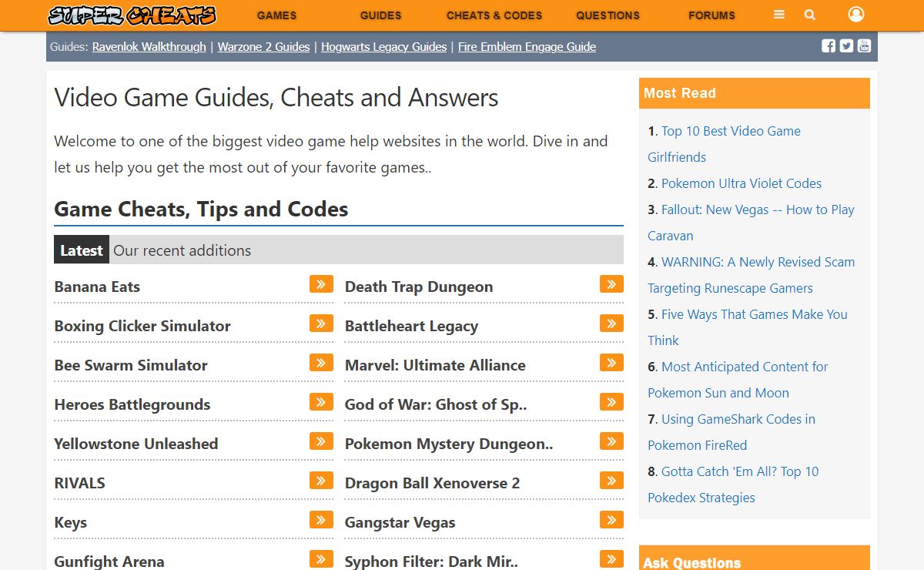Open the Runescape scam WARNING article
This screenshot has height=570, width=924.
coord(751,275)
